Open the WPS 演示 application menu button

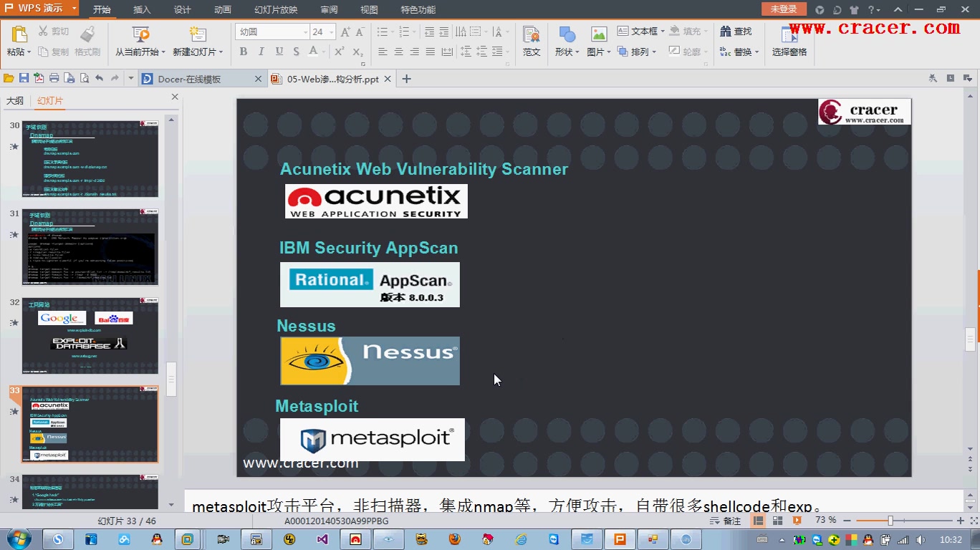pos(40,9)
